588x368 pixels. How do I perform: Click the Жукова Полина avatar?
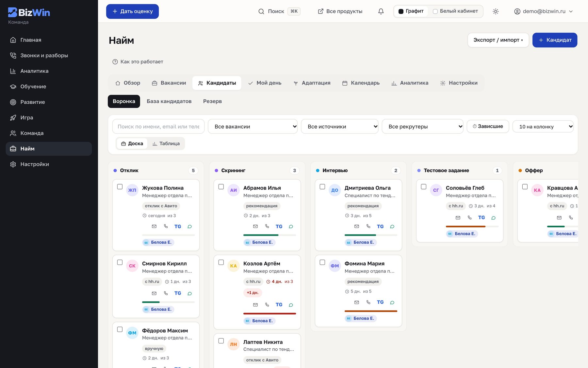click(x=132, y=190)
